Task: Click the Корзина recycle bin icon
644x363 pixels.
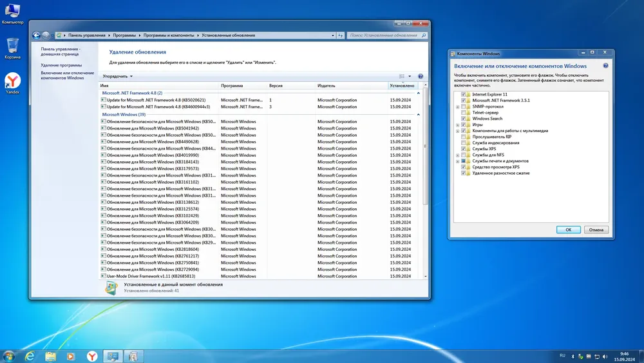Action: (12, 46)
